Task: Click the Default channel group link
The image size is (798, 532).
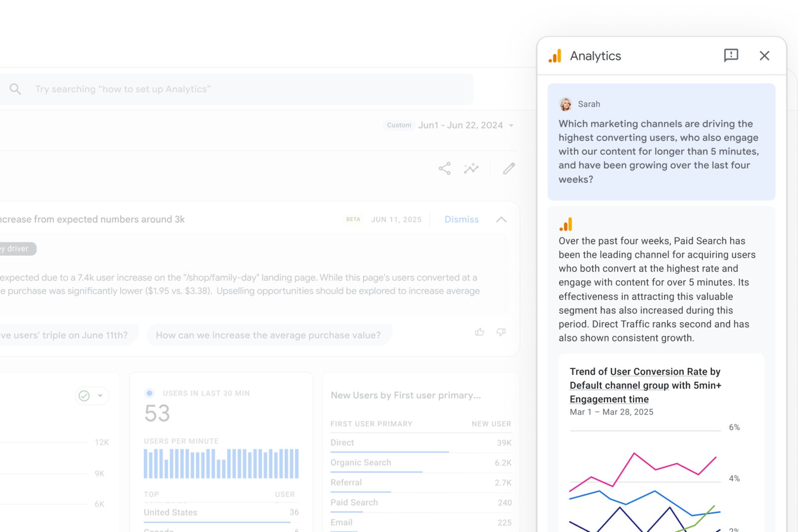Action: tap(619, 385)
